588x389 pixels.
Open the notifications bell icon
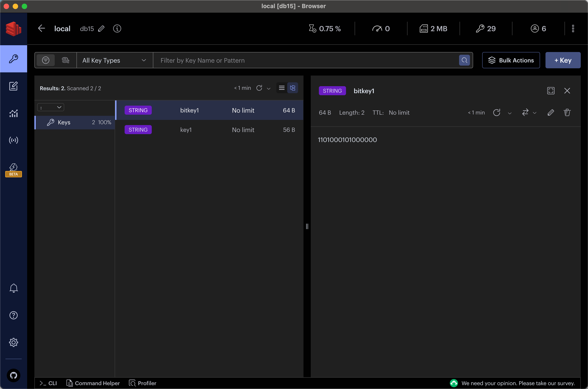(x=13, y=288)
